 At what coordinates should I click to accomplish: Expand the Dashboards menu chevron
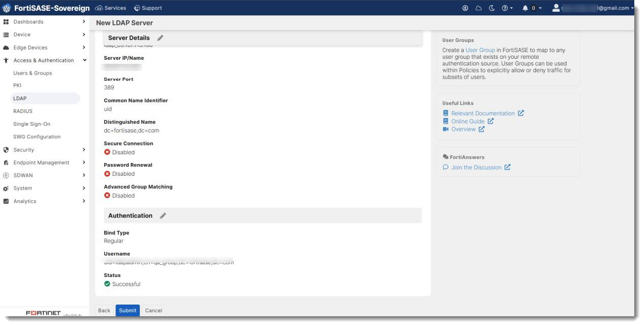[84, 21]
